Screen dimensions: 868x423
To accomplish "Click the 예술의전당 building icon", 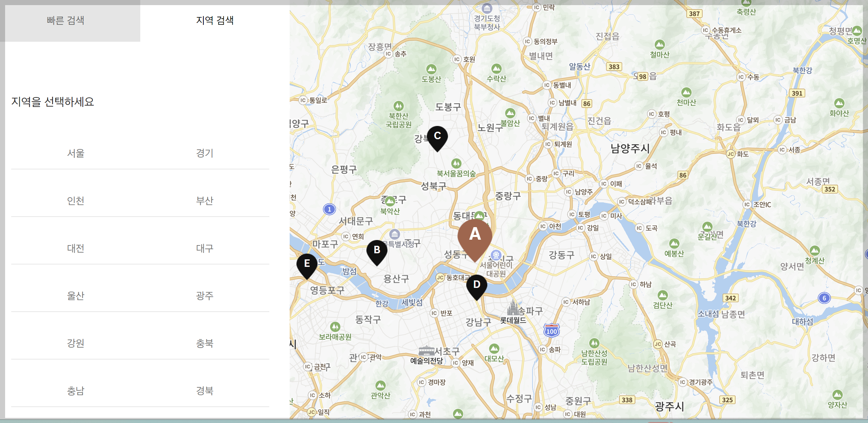I will click(426, 350).
